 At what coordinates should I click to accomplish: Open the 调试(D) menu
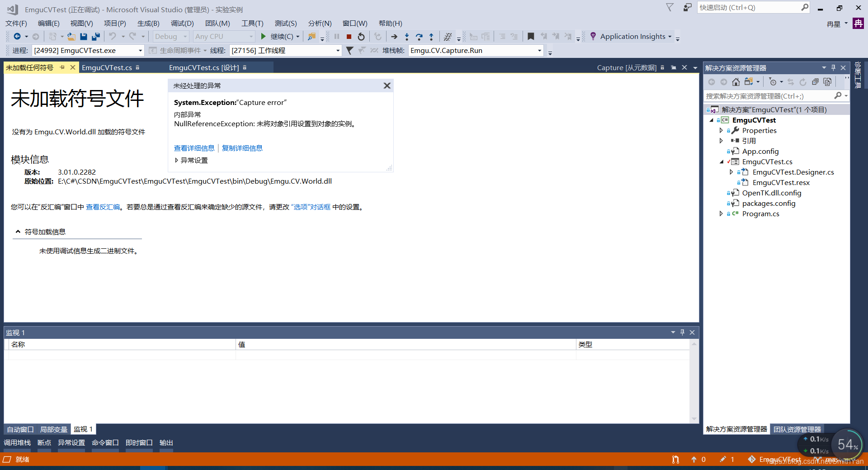coord(182,23)
